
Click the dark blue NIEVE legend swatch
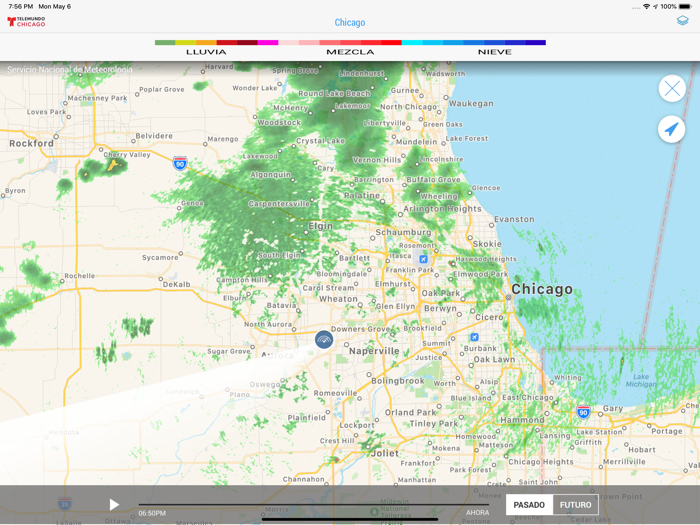coord(535,42)
